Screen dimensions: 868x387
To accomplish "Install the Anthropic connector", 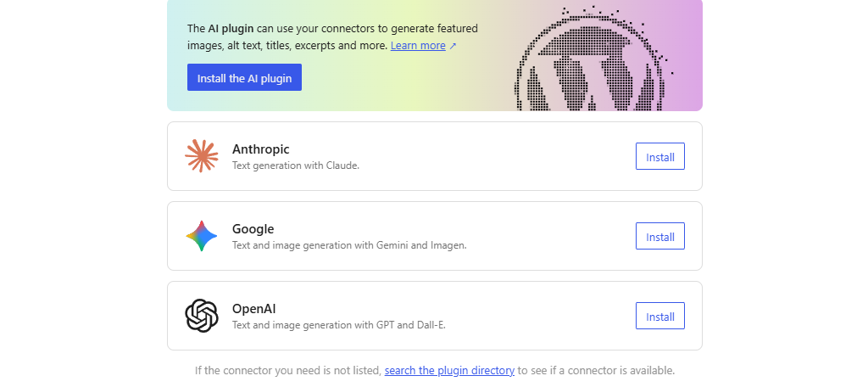I will pyautogui.click(x=659, y=156).
